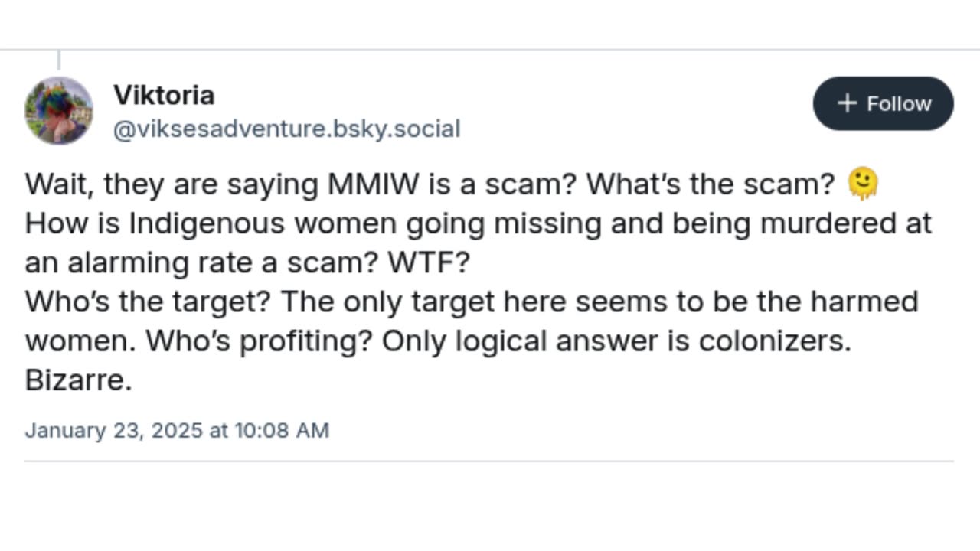The width and height of the screenshot is (980, 551).
Task: Click the melting face emoji
Action: (x=863, y=184)
